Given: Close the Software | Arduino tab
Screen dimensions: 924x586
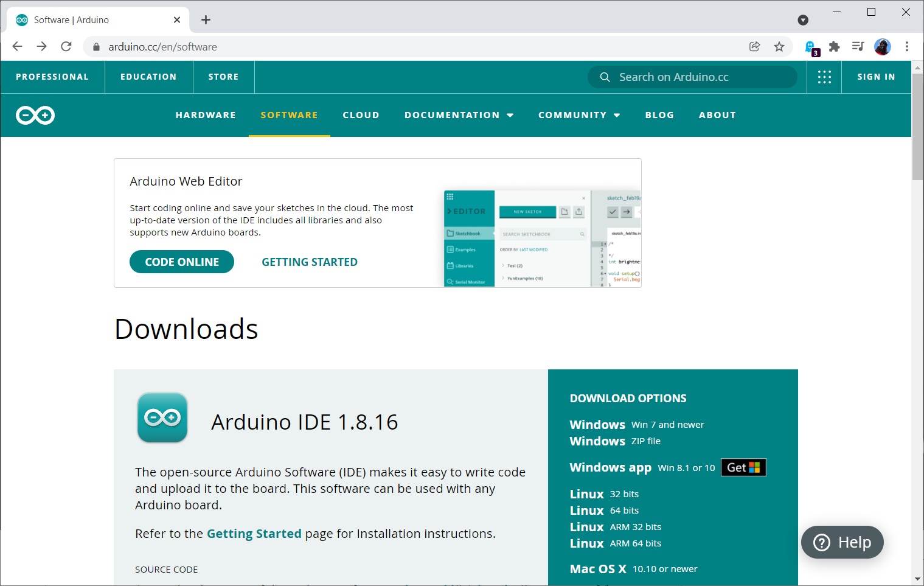Looking at the screenshot, I should [177, 20].
